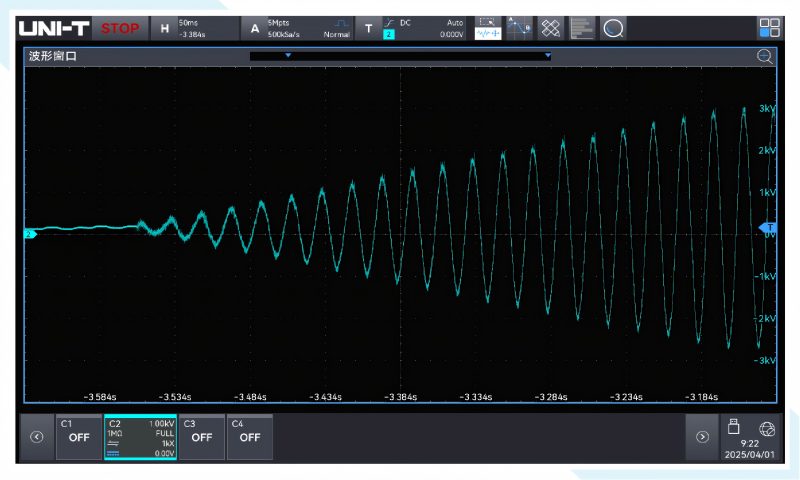Click the right marker on memory position bar
This screenshot has width=800, height=480.
point(547,55)
